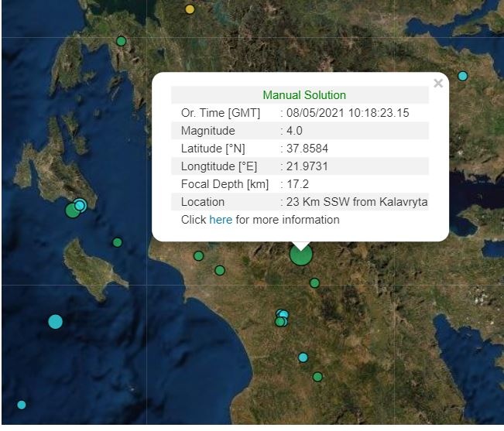Select the green marker just below the popup's left edge
Image resolution: width=504 pixels, height=431 pixels.
pyautogui.click(x=198, y=256)
